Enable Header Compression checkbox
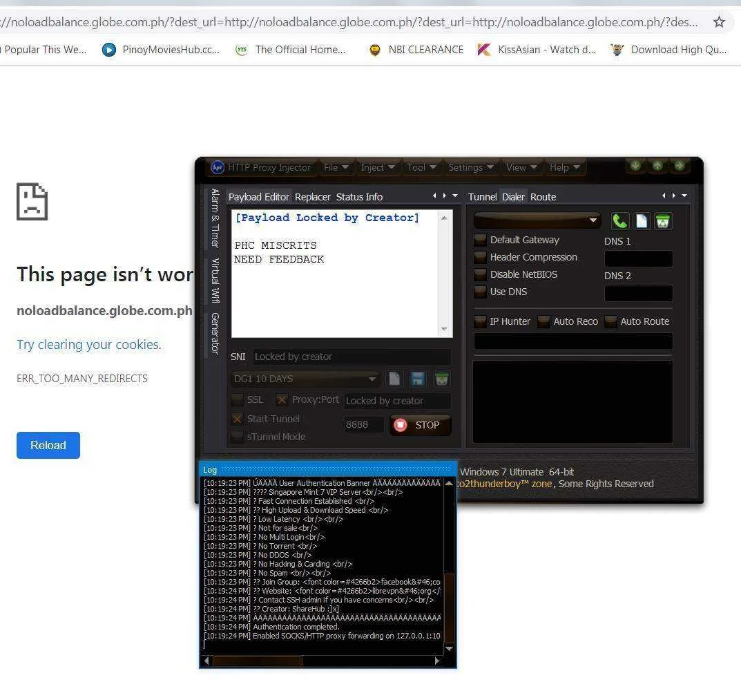The width and height of the screenshot is (741, 700). coord(480,257)
